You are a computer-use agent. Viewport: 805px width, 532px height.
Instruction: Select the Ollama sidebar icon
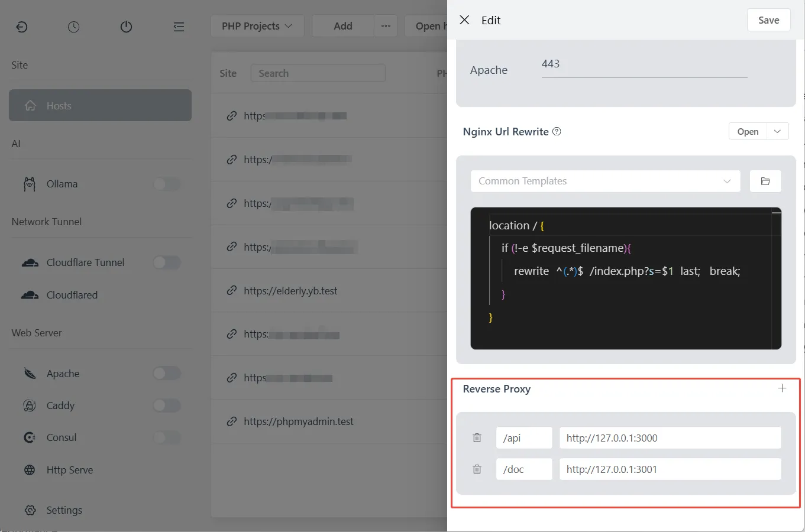coord(30,184)
